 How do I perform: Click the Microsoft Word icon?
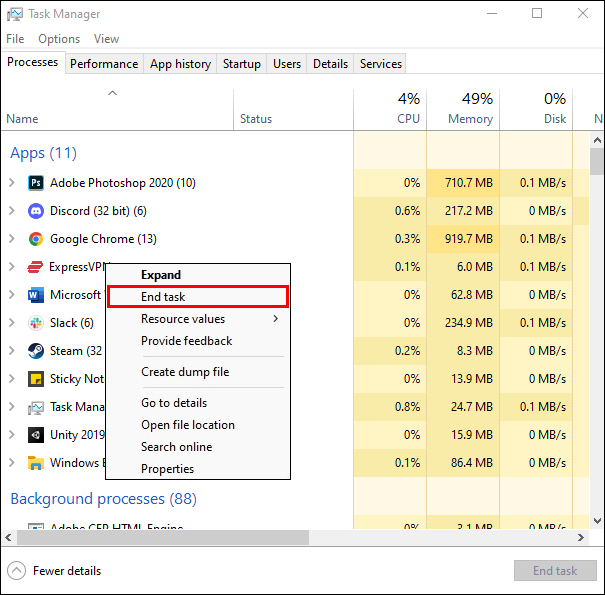[x=36, y=295]
